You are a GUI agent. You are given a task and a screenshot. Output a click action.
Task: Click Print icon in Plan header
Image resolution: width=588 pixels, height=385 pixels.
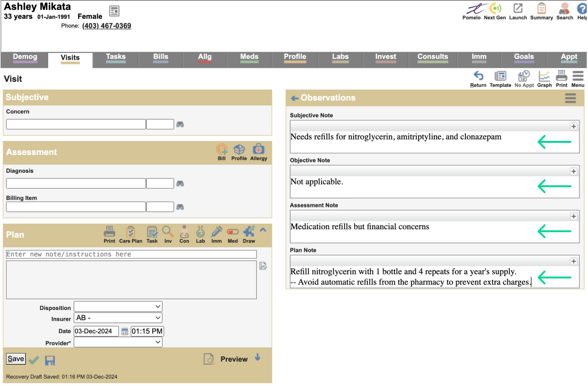click(109, 235)
